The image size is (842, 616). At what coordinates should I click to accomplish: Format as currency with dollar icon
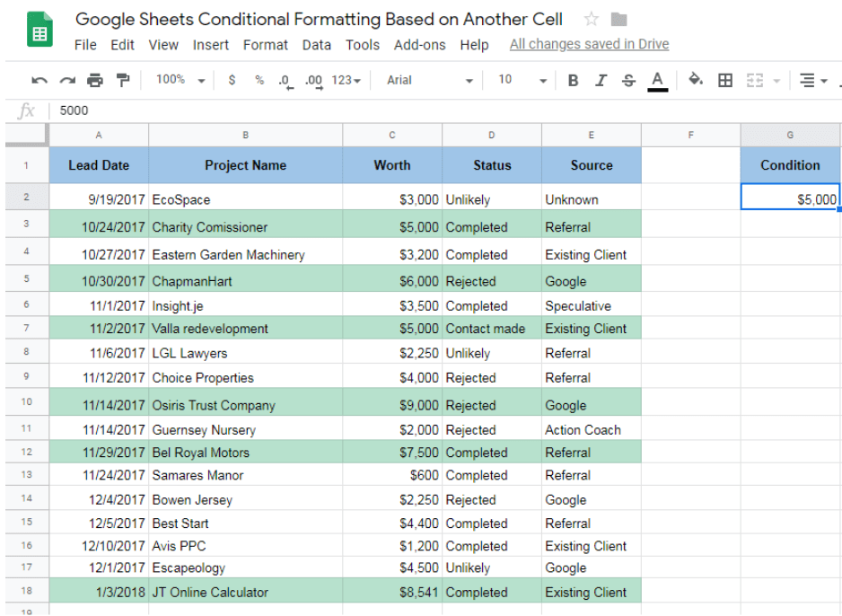point(232,80)
